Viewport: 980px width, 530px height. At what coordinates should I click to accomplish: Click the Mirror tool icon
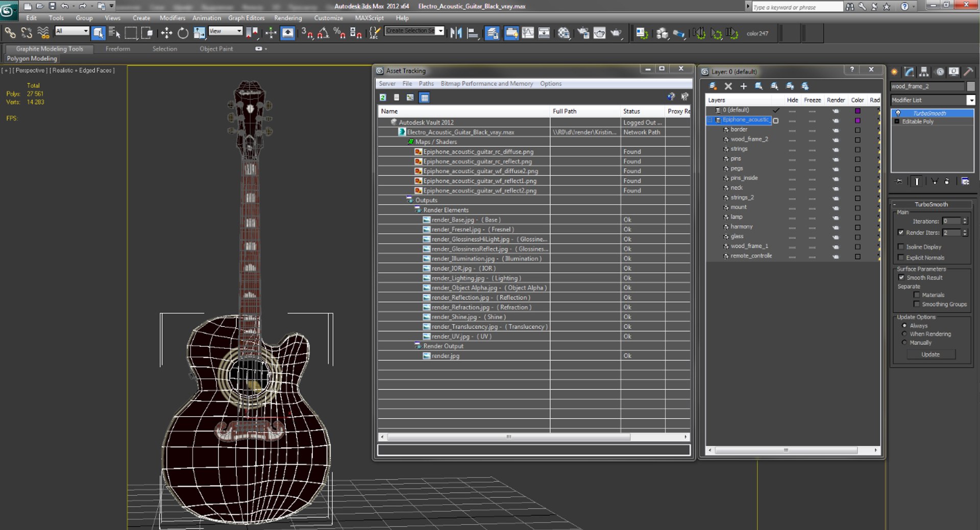pos(456,33)
